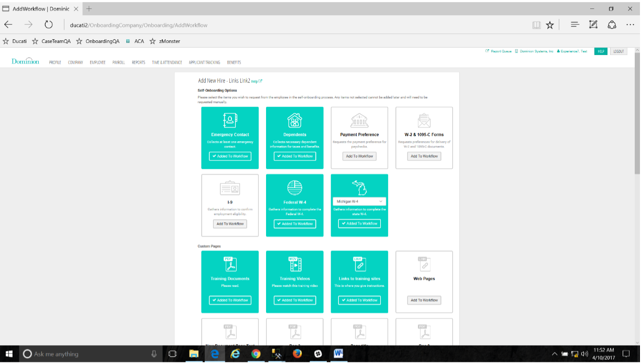This screenshot has height=364, width=641.
Task: Open the Report Queue link
Action: pos(499,51)
